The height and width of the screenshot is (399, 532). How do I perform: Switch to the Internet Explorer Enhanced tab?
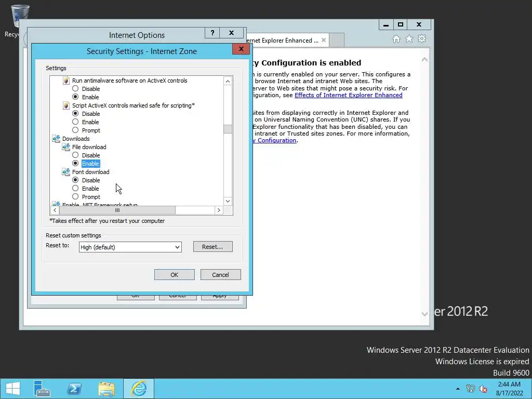click(282, 41)
